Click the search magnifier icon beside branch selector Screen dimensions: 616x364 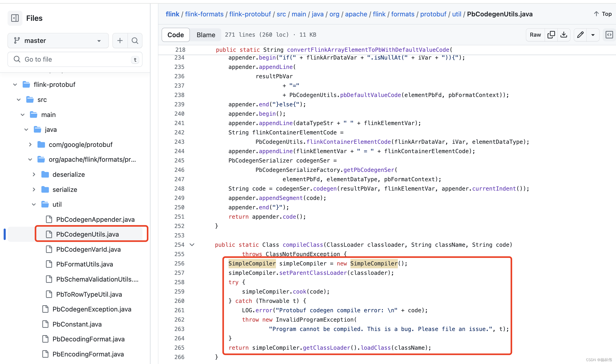[135, 41]
